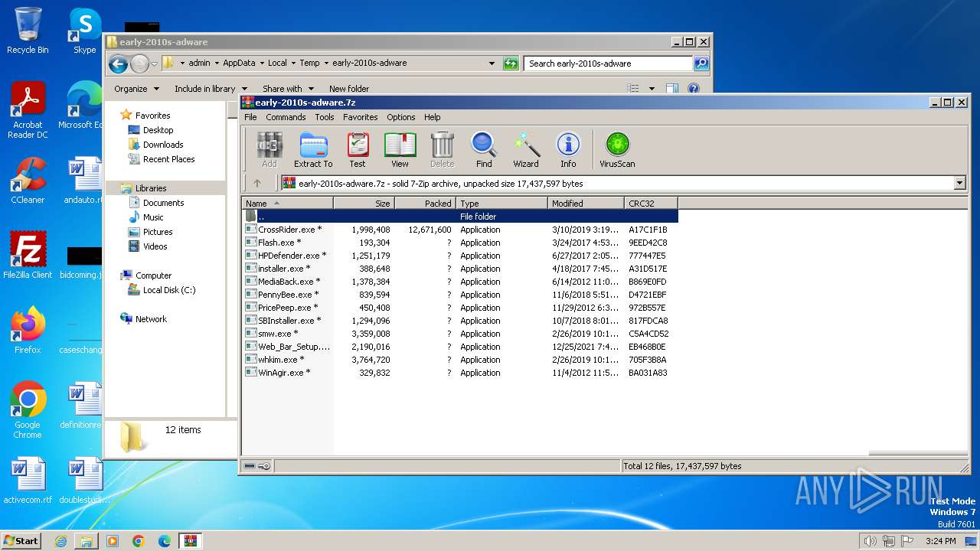Go up one level arrow in WinRAR

coord(257,184)
